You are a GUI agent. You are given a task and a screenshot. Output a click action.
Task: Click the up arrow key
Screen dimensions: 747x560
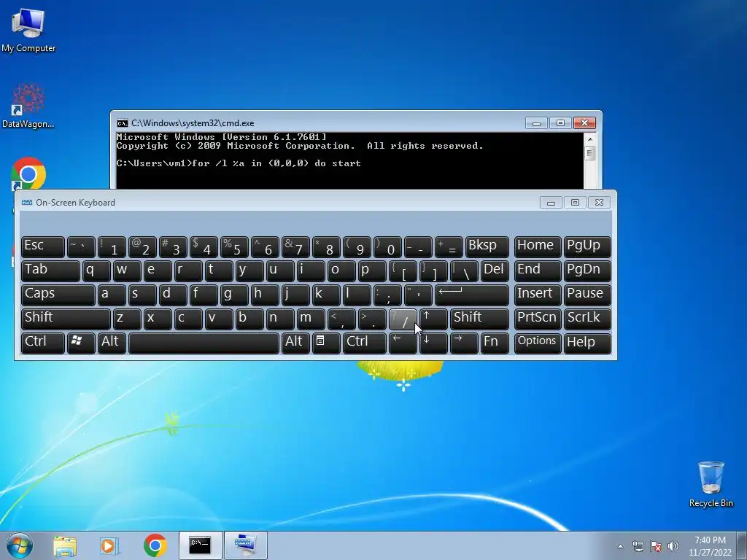433,319
